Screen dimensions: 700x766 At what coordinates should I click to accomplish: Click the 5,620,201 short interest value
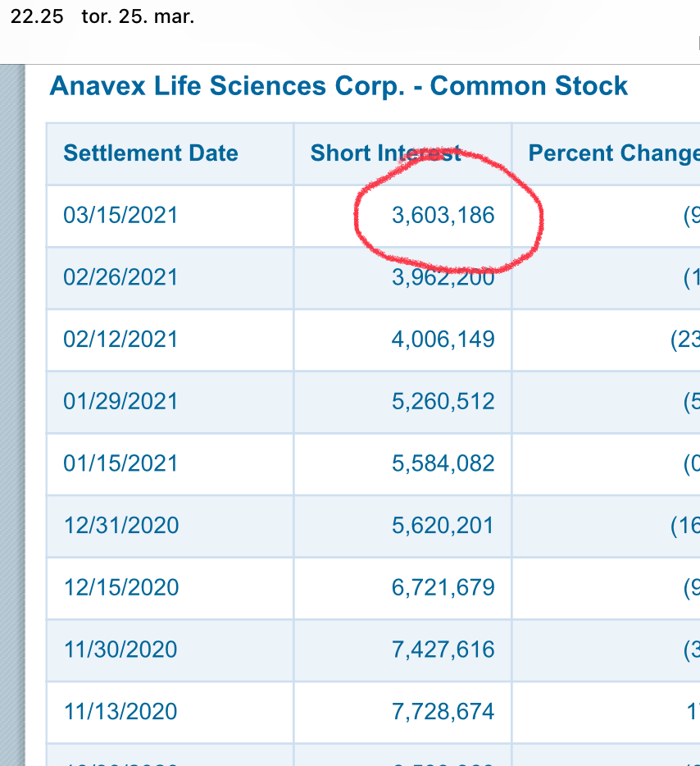point(443,526)
